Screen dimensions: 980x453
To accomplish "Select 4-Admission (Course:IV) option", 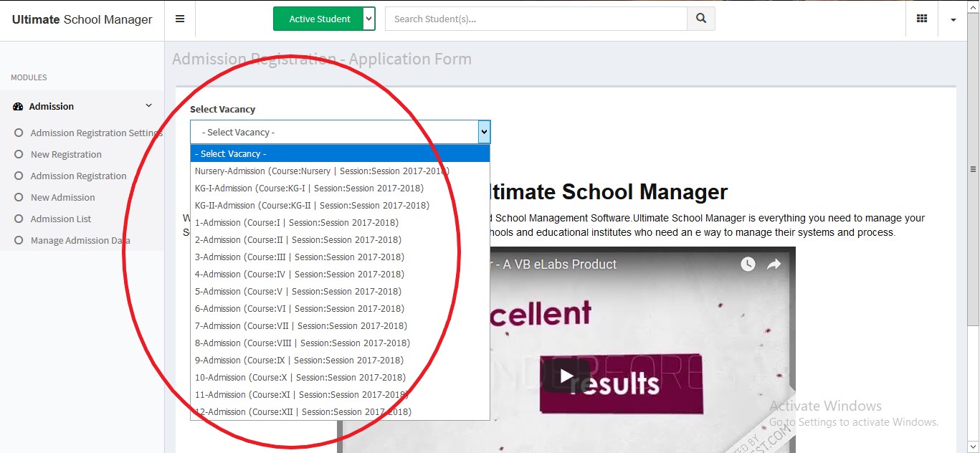I will pyautogui.click(x=341, y=274).
